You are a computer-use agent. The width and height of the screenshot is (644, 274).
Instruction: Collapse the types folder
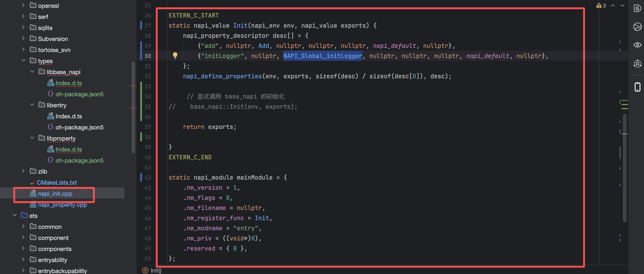(23, 60)
